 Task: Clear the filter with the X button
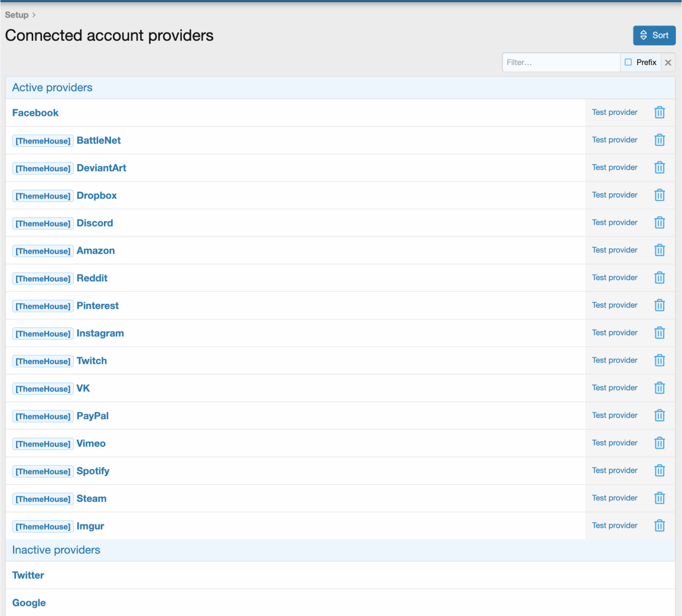tap(668, 62)
